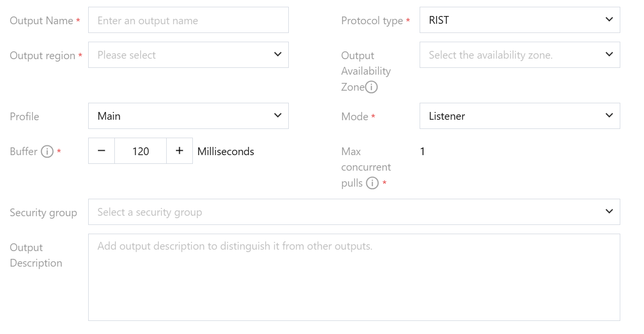Image resolution: width=644 pixels, height=334 pixels.
Task: Click the Max concurrent pulls info icon
Action: point(372,183)
